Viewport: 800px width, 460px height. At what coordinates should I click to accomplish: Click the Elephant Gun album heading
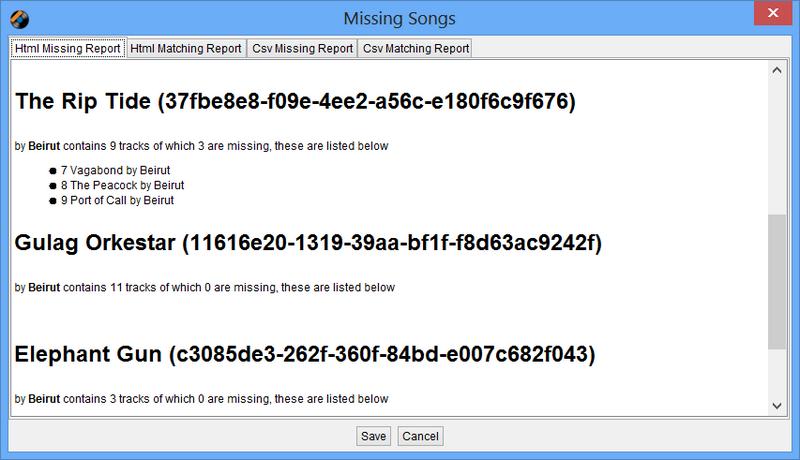(305, 354)
